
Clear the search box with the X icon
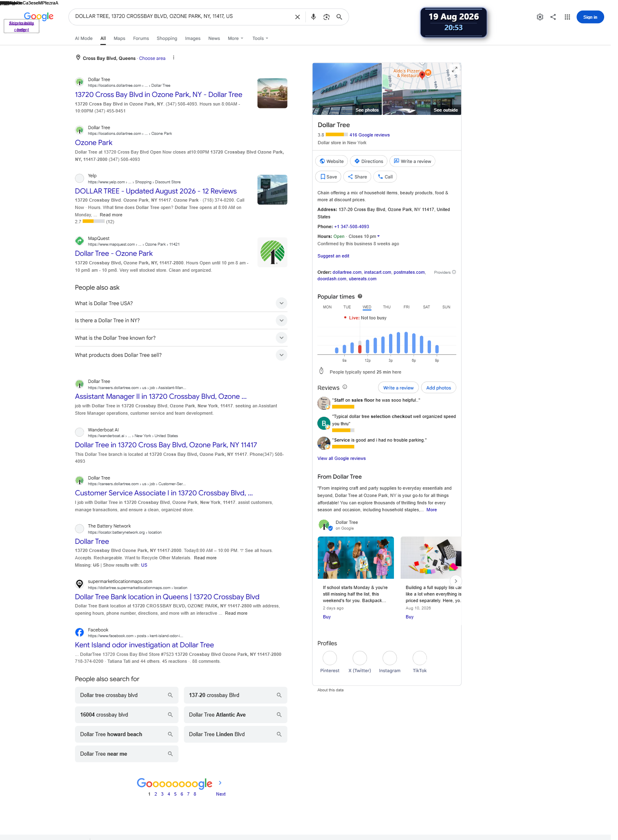click(297, 17)
